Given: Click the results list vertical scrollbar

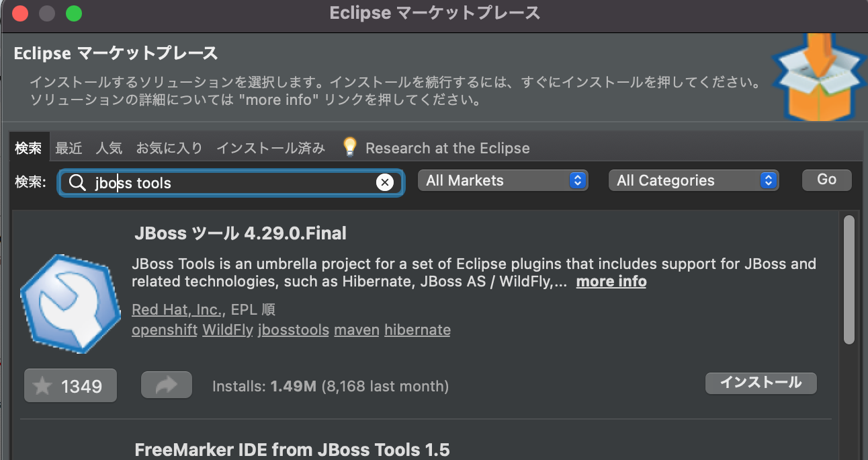Looking at the screenshot, I should coord(849,280).
